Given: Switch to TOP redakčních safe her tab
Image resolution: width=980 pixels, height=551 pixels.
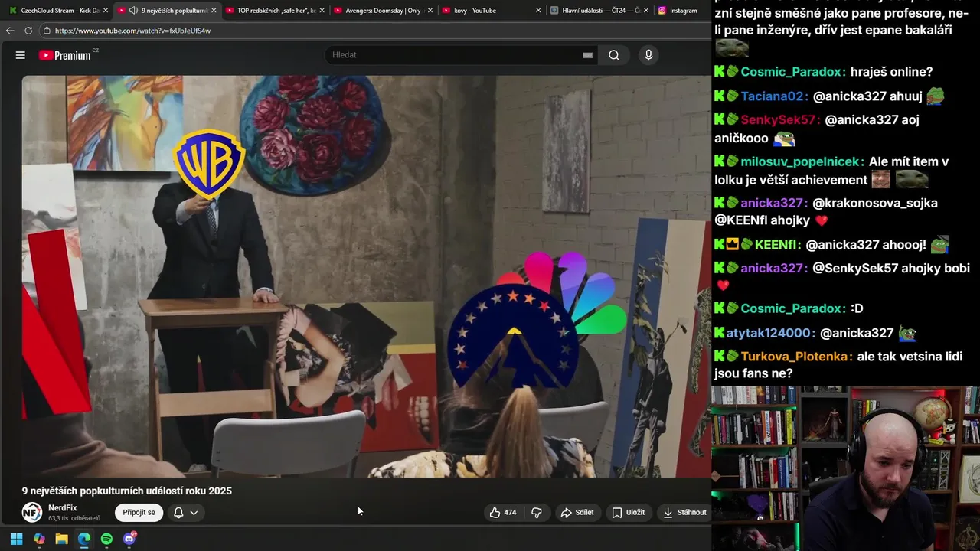Looking at the screenshot, I should (x=276, y=11).
